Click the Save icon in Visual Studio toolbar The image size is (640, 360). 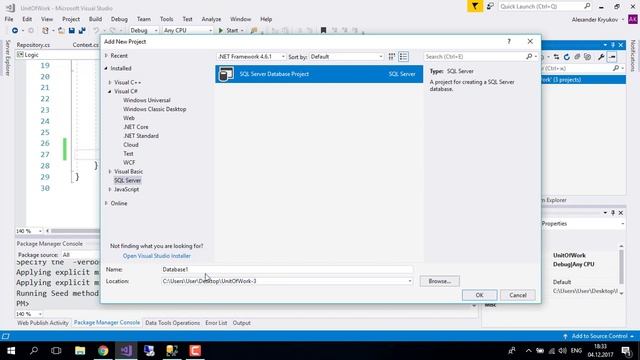[x=71, y=31]
